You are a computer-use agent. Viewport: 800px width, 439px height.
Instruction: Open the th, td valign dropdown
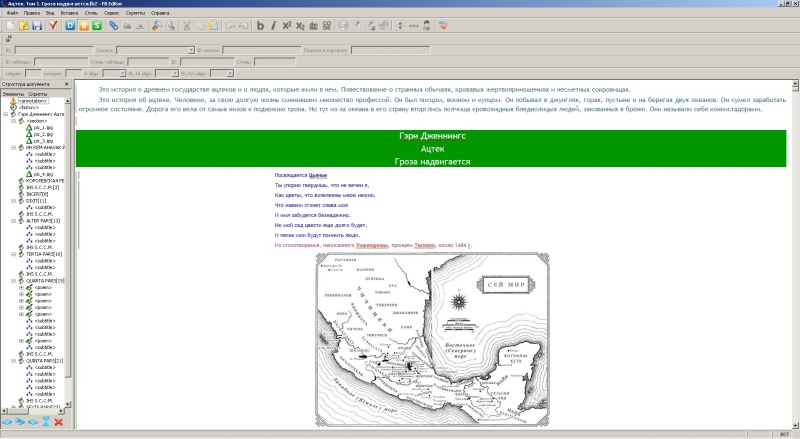click(230, 74)
